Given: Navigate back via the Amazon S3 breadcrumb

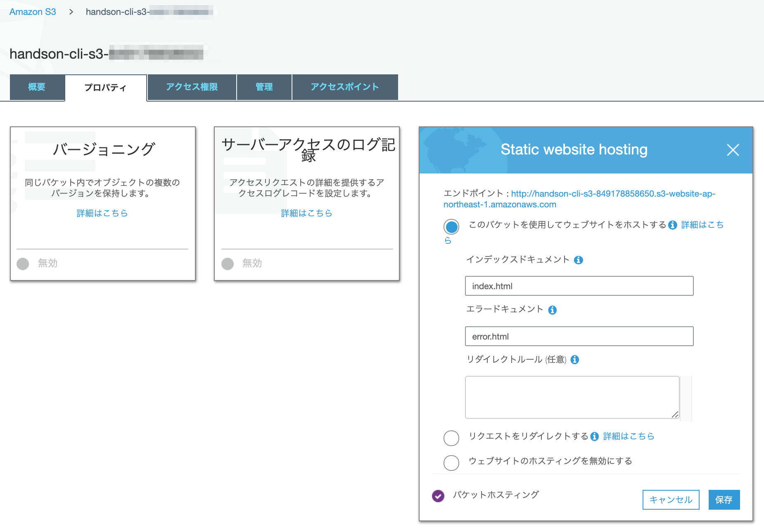Looking at the screenshot, I should [x=33, y=11].
